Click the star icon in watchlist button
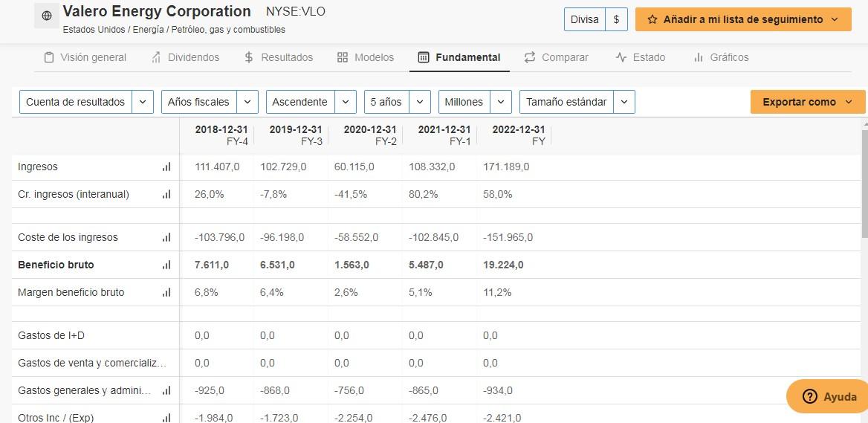 (652, 19)
